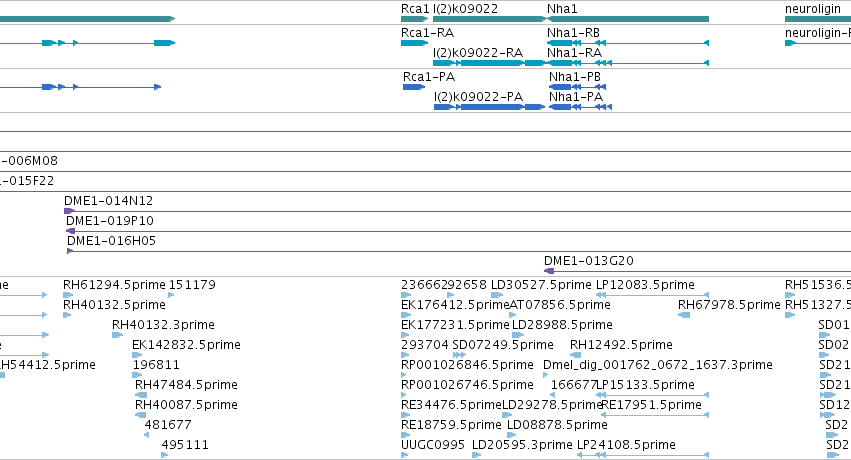This screenshot has width=851, height=460.
Task: Select the RH61294.5prime EST marker
Action: tap(67, 295)
